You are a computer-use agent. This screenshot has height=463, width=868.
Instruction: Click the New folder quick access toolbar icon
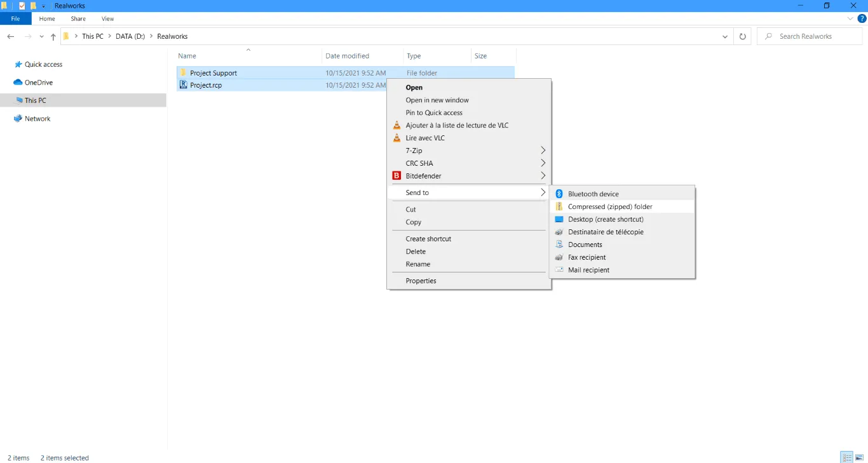click(x=34, y=6)
